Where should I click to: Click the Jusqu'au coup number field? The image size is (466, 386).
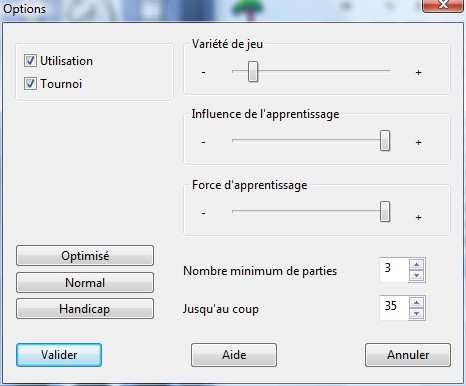tap(394, 308)
